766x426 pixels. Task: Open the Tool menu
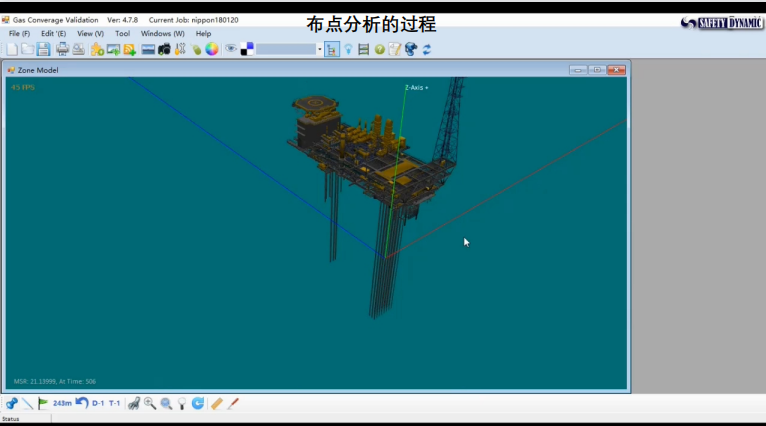(x=122, y=33)
